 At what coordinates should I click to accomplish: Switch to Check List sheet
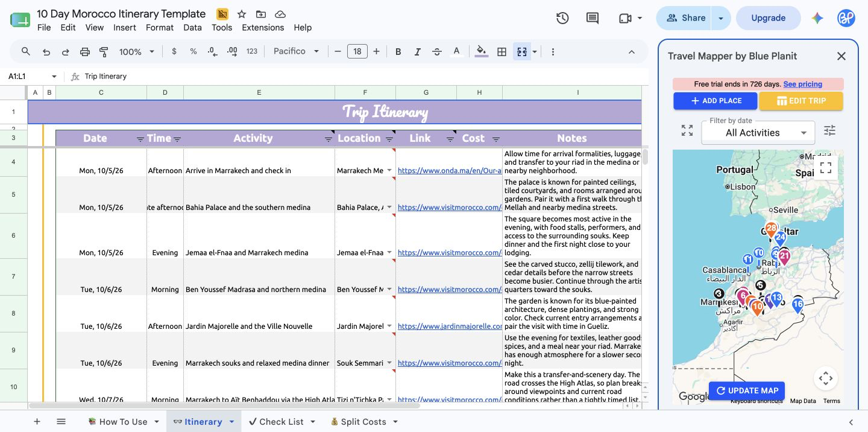click(276, 422)
